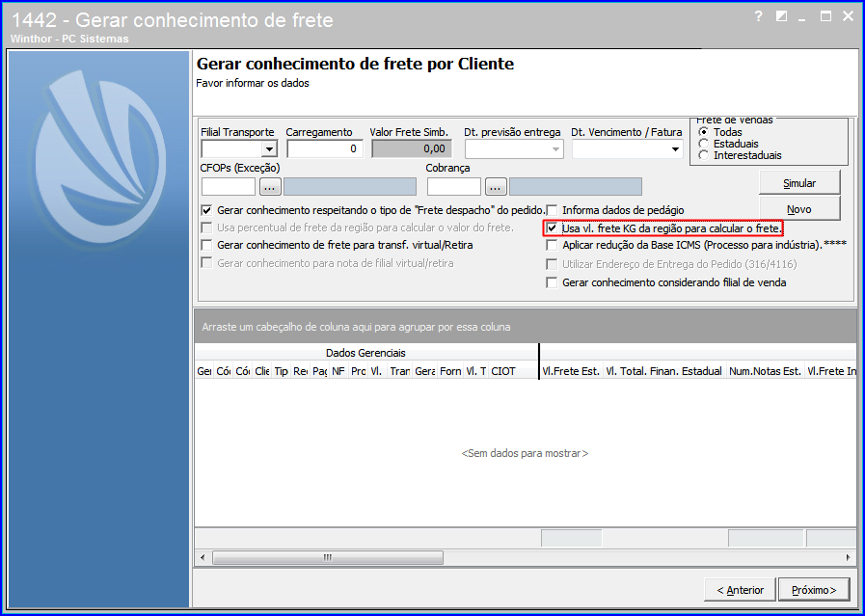The width and height of the screenshot is (865, 616).
Task: Enable Aplicar redução da Base ICMS checkbox
Action: click(552, 245)
